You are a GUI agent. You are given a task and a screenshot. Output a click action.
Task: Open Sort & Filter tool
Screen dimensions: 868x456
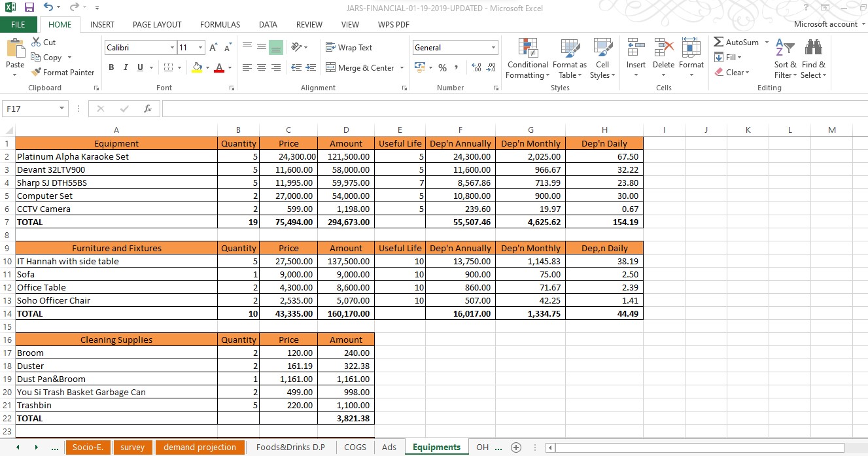pos(785,59)
